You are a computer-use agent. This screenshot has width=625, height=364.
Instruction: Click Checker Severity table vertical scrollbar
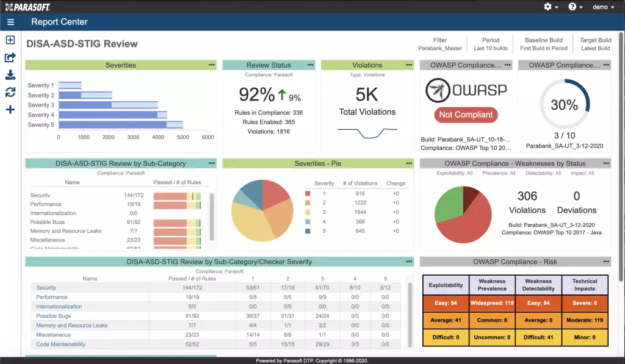pyautogui.click(x=410, y=315)
